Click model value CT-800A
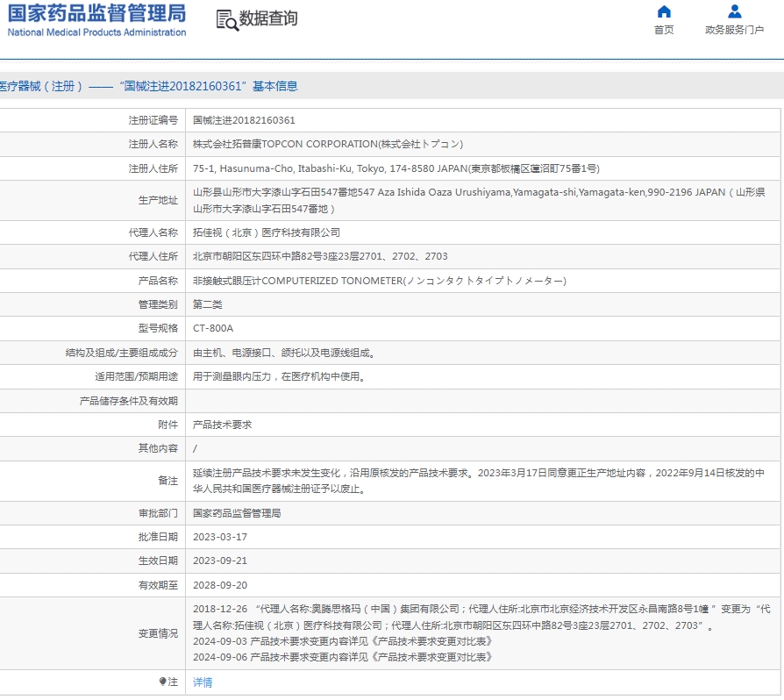 click(213, 328)
